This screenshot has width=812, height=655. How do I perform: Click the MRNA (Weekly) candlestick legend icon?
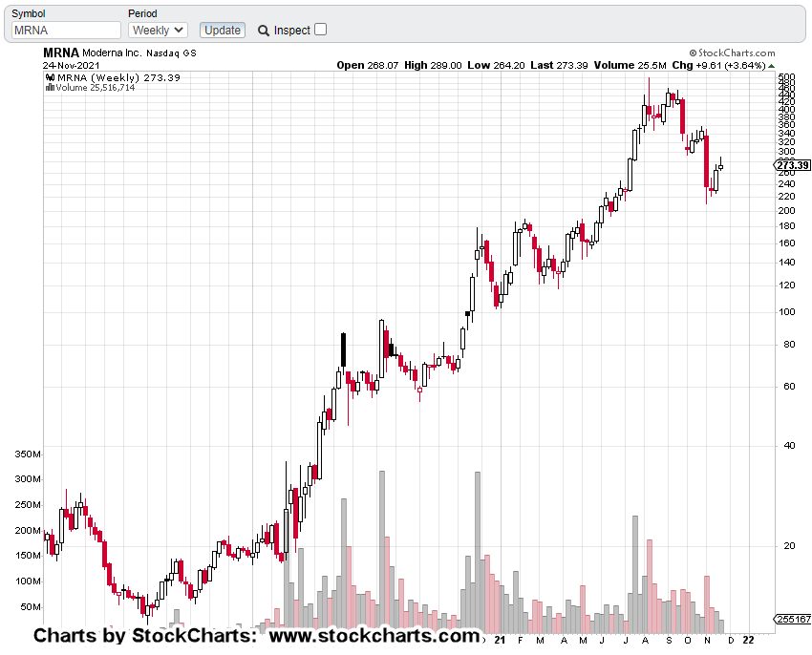50,77
